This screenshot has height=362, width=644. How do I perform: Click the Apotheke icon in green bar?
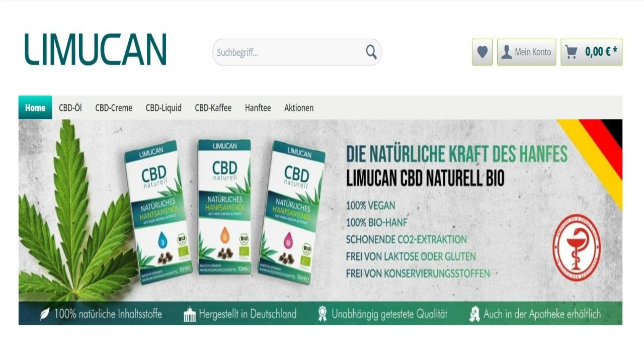(474, 315)
